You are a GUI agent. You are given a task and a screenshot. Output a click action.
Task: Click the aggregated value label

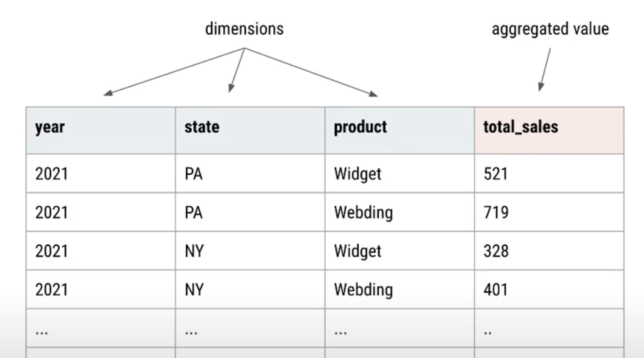click(550, 29)
